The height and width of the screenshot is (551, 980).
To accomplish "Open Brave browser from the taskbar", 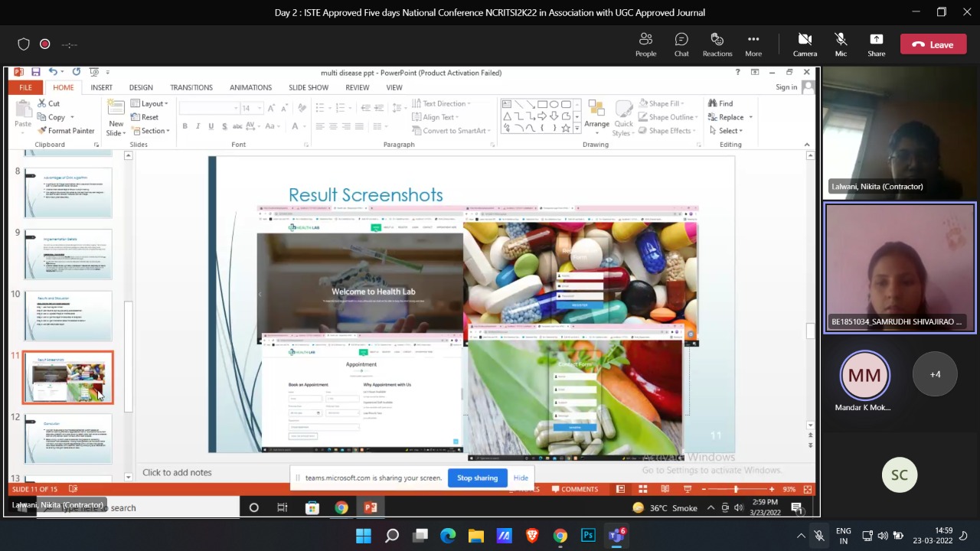I will [532, 536].
